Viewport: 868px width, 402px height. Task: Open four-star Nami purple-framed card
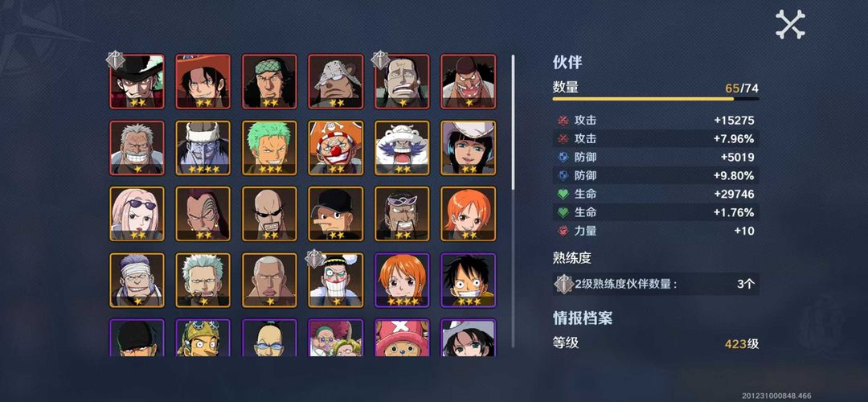[x=403, y=280]
